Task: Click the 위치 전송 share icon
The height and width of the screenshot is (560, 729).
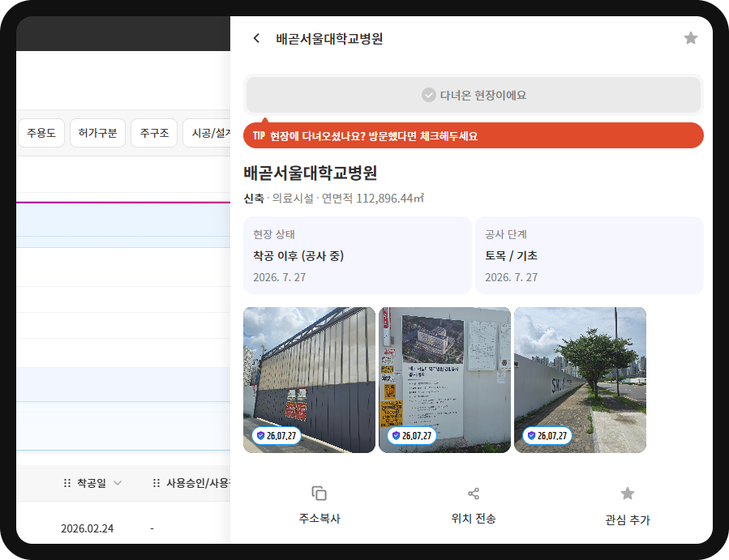Action: [x=474, y=493]
